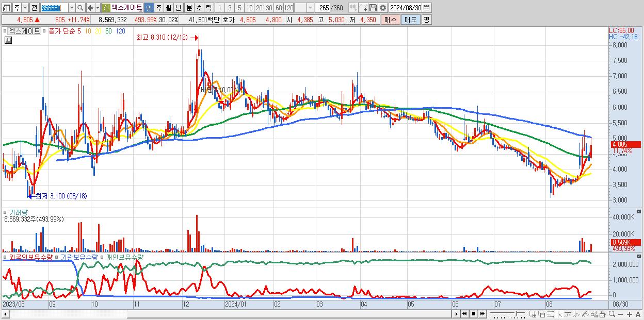644x320 pixels.
Task: Click the line-add chart tool icon
Action: click(x=363, y=8)
